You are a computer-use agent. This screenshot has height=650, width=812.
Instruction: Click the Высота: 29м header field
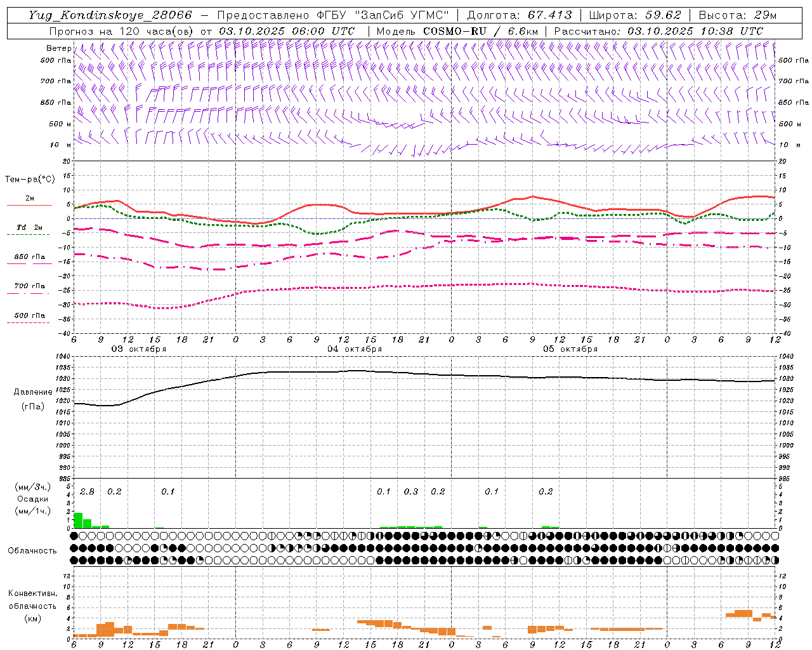click(x=737, y=15)
